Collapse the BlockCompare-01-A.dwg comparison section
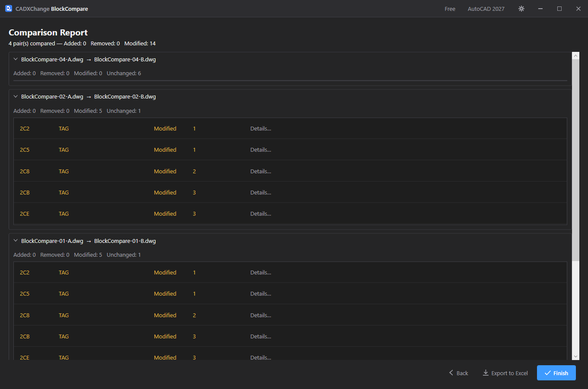Image resolution: width=588 pixels, height=389 pixels. click(x=16, y=241)
